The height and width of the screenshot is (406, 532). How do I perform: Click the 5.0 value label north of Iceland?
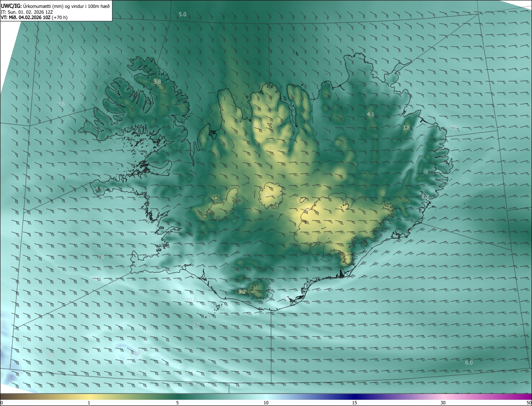pos(182,15)
